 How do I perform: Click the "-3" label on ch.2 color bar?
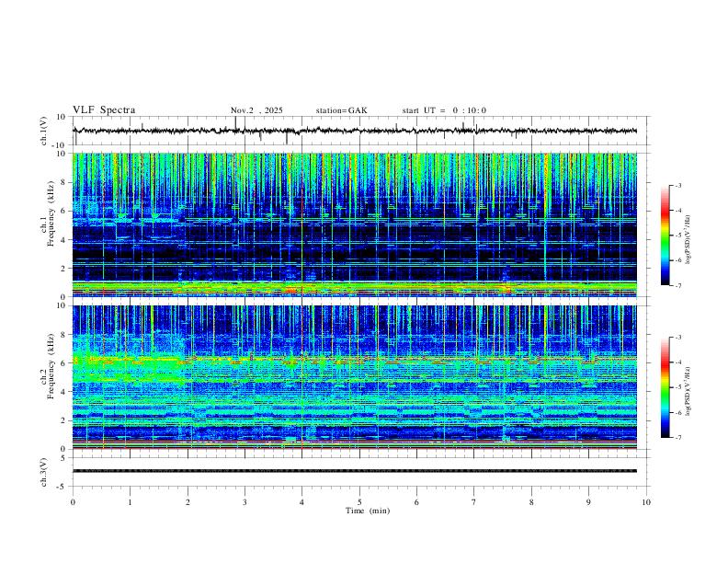point(678,338)
